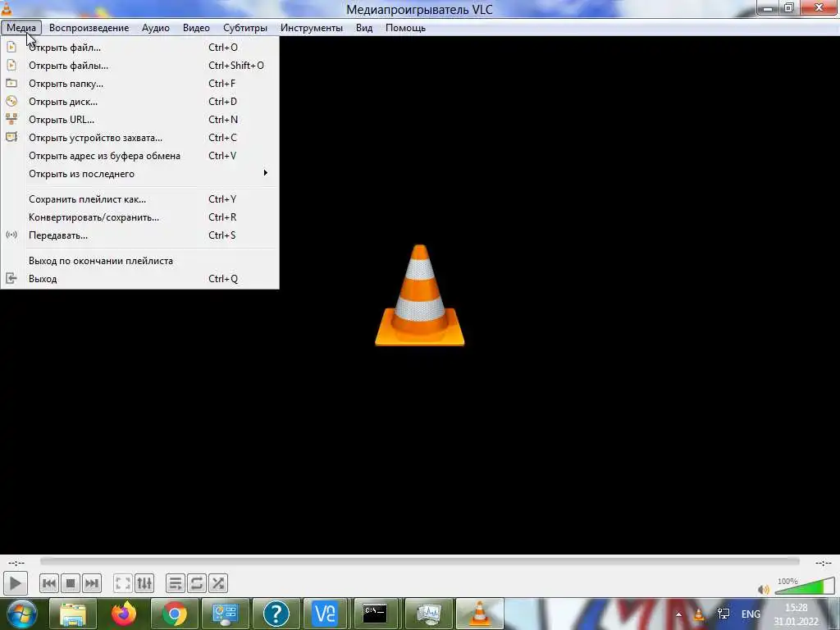Launch Chrome from the taskbar
The width and height of the screenshot is (840, 630).
click(x=175, y=614)
